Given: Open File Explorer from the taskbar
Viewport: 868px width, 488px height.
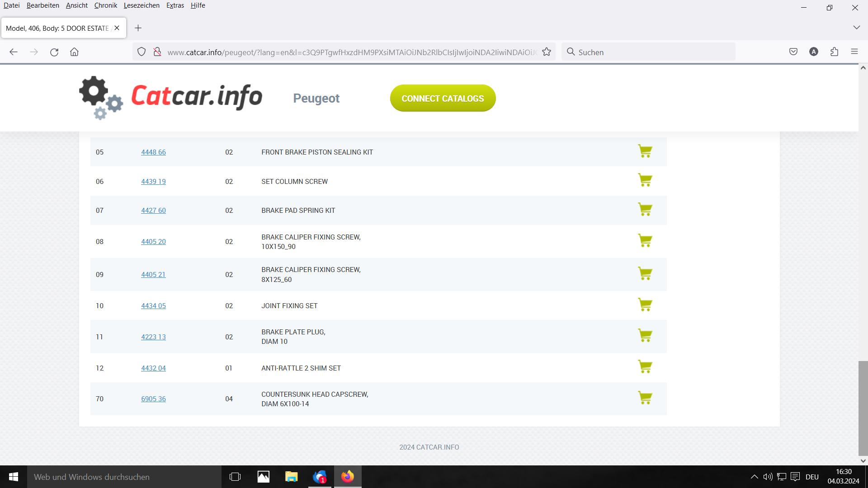Looking at the screenshot, I should (291, 477).
